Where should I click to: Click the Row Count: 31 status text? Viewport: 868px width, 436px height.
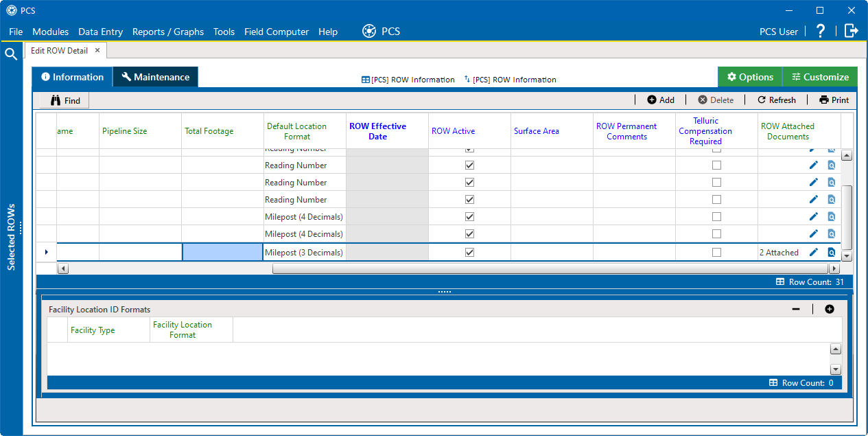click(x=816, y=282)
